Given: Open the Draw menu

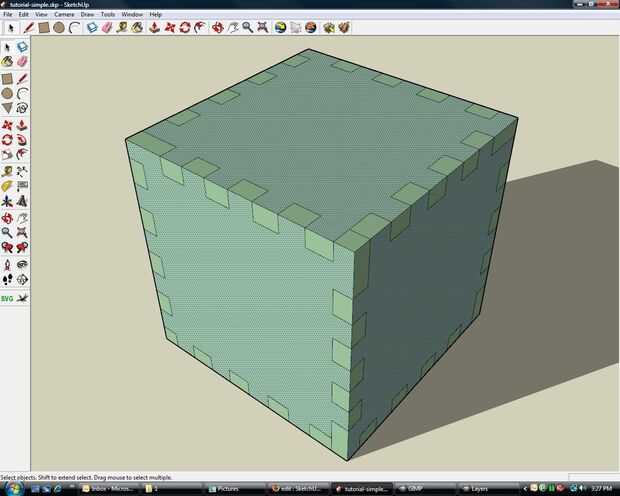Looking at the screenshot, I should (x=87, y=15).
